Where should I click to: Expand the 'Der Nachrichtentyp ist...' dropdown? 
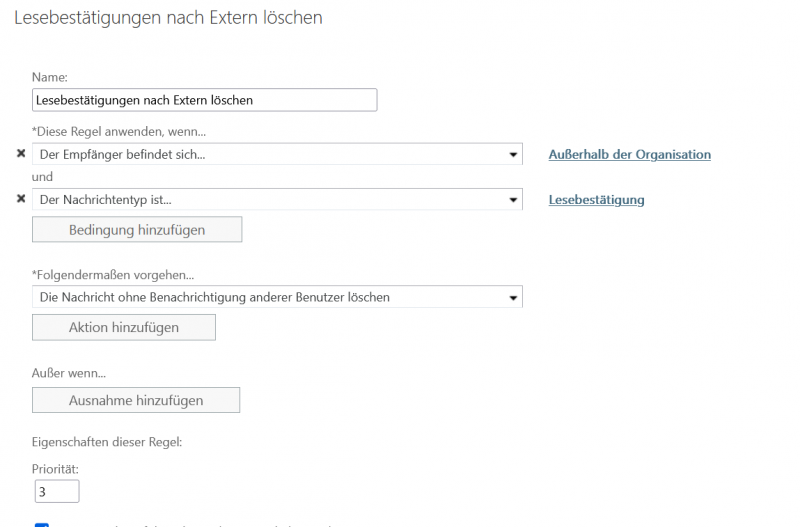277,199
